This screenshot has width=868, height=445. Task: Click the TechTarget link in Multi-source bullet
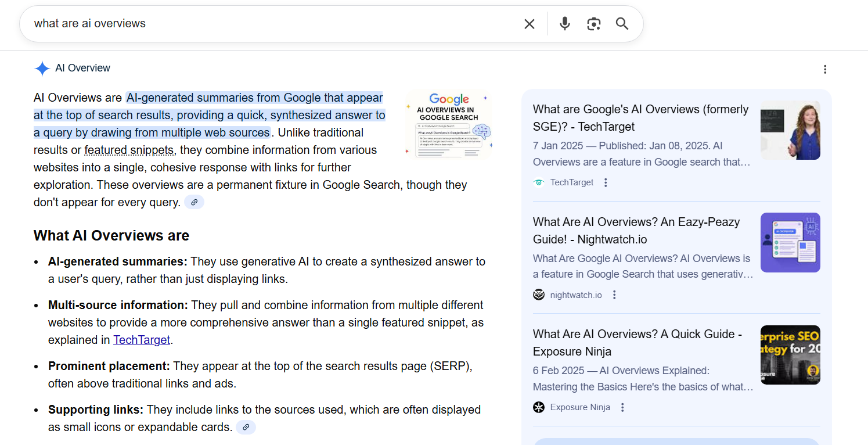tap(141, 340)
